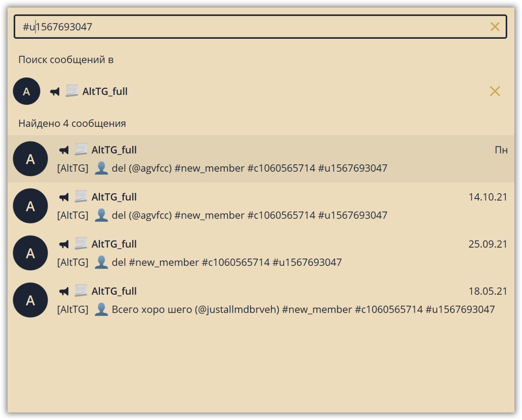Click the AltTG_full avatar in the filter row
Image resolution: width=522 pixels, height=420 pixels.
pyautogui.click(x=27, y=91)
